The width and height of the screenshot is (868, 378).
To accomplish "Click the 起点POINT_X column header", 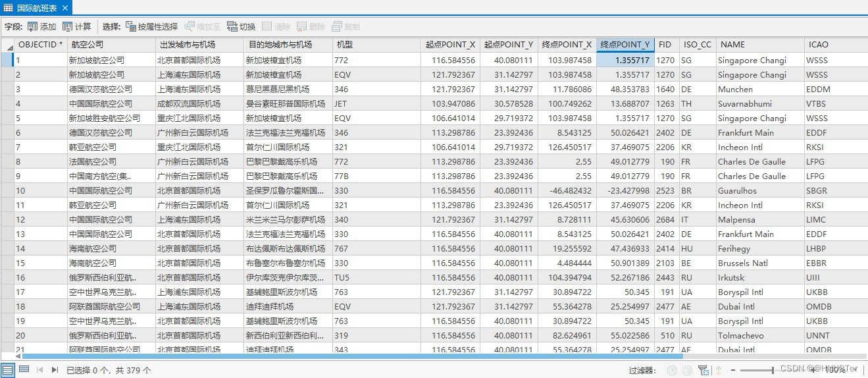I will (x=450, y=45).
